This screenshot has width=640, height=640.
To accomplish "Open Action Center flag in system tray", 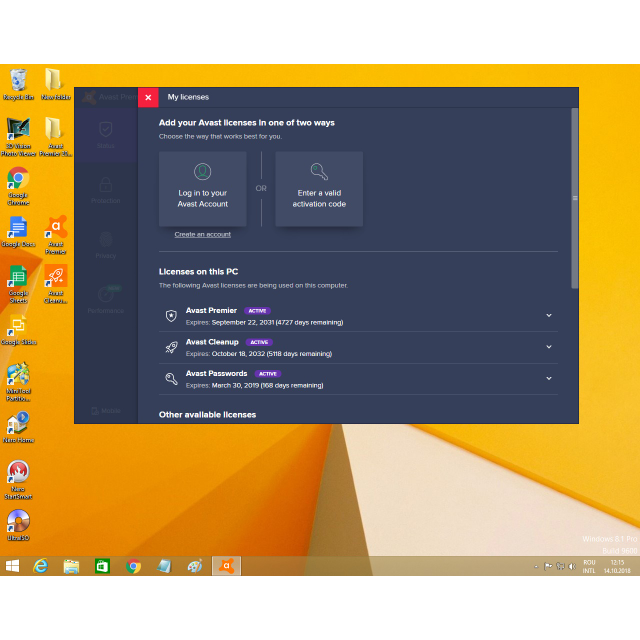I will click(x=548, y=567).
